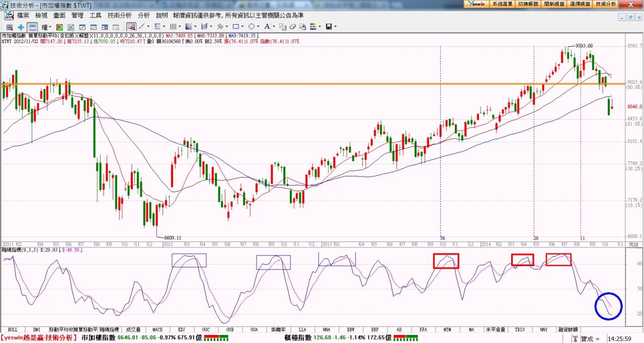644x343 pixels.
Task: Switch to the BOLL indicator tab
Action: (x=13, y=330)
